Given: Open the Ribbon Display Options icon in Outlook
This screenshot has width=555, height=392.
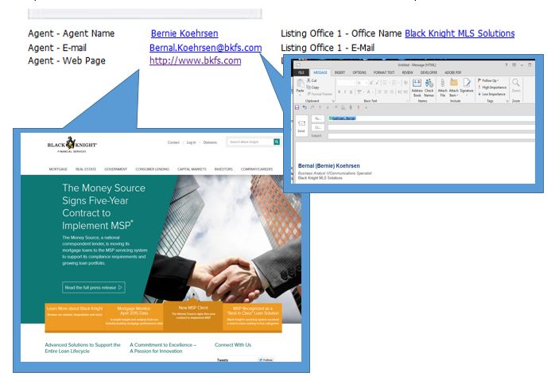Looking at the screenshot, I should 514,64.
